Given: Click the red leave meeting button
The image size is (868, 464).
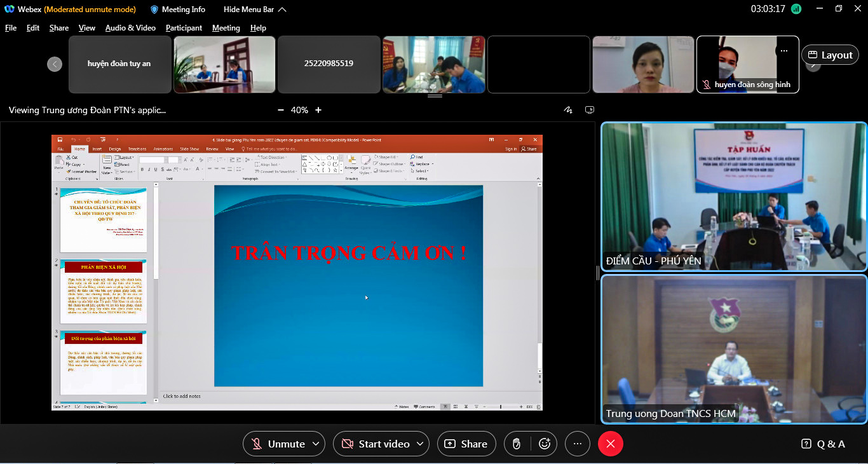Looking at the screenshot, I should click(610, 444).
